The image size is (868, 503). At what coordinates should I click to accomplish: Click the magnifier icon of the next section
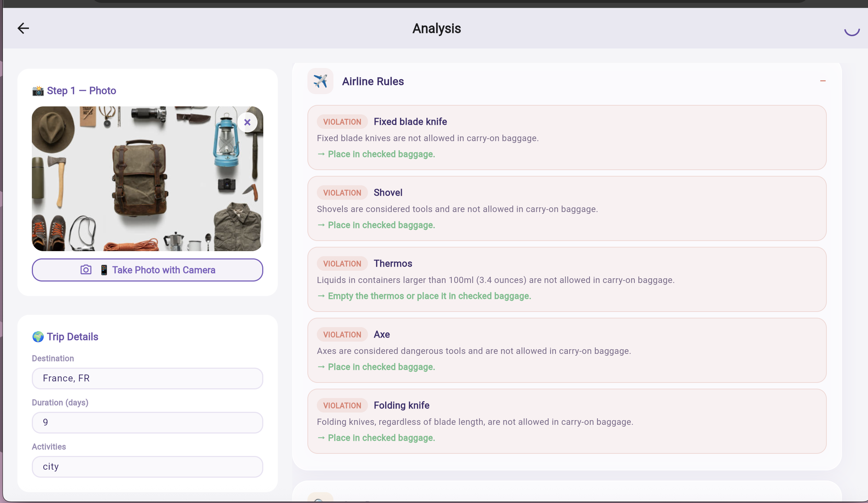[319, 499]
